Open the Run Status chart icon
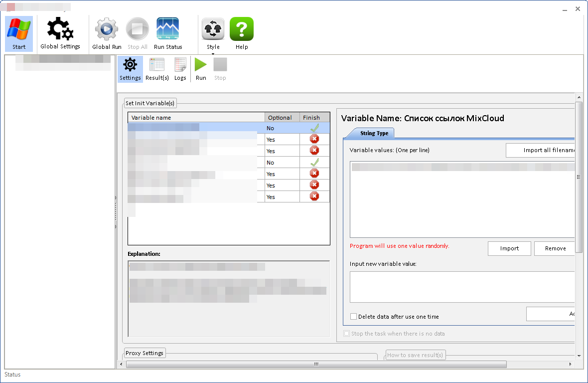588x383 pixels. pyautogui.click(x=168, y=33)
